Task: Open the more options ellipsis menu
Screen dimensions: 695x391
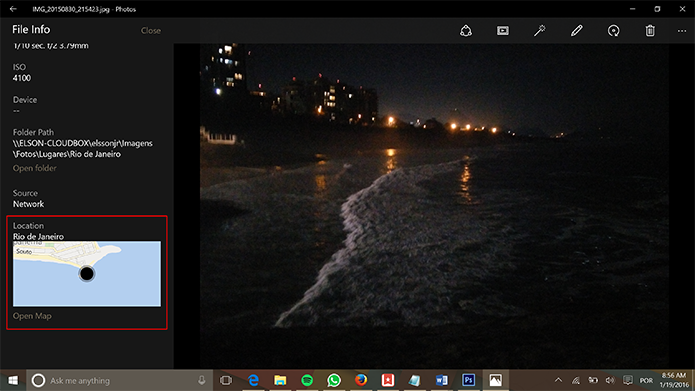Action: point(682,31)
